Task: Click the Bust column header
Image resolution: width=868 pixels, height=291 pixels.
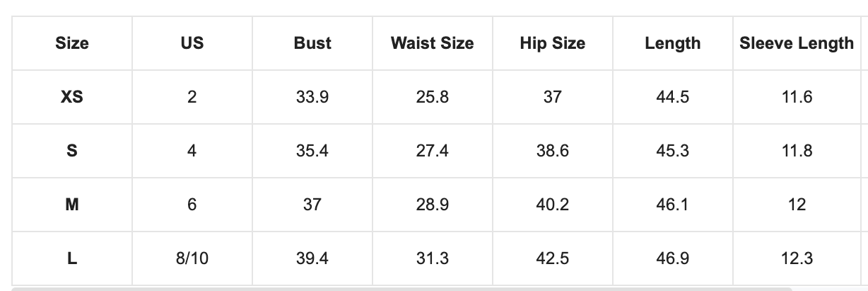Action: pyautogui.click(x=312, y=43)
